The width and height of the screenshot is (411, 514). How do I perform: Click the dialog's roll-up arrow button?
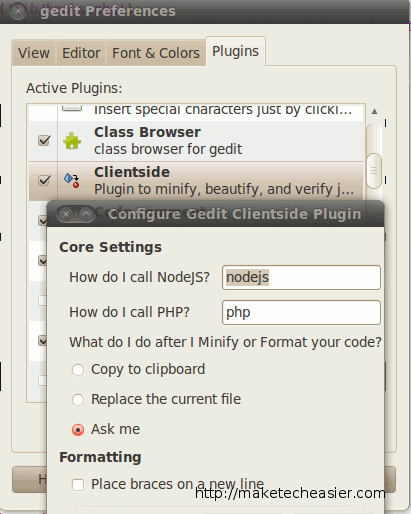[x=86, y=214]
